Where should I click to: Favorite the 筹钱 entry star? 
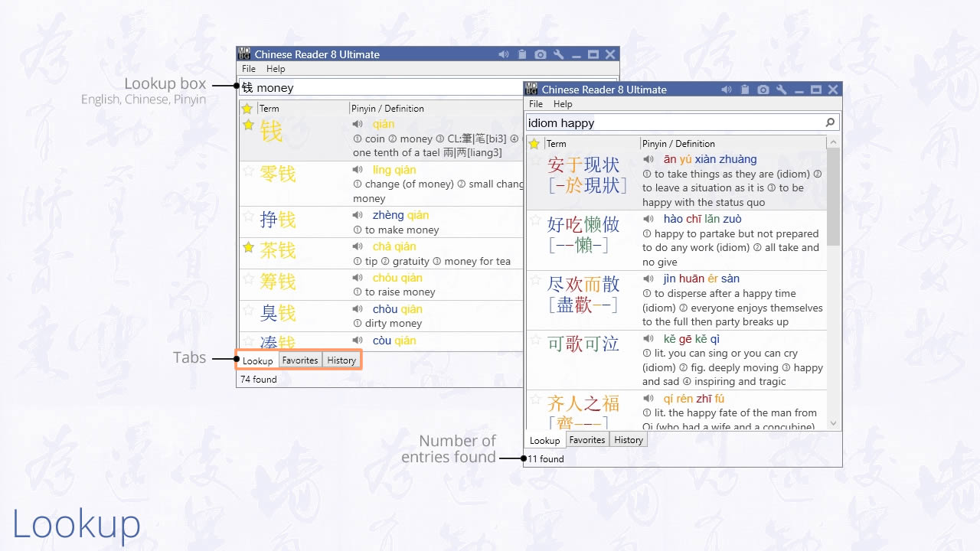tap(248, 279)
